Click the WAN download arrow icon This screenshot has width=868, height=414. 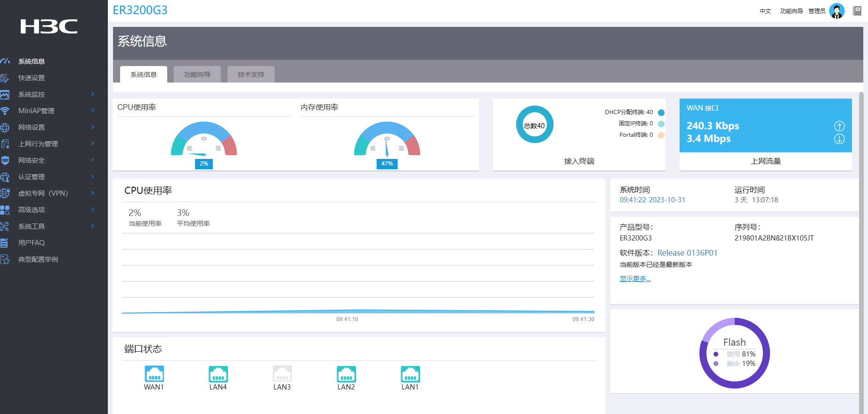click(x=839, y=139)
